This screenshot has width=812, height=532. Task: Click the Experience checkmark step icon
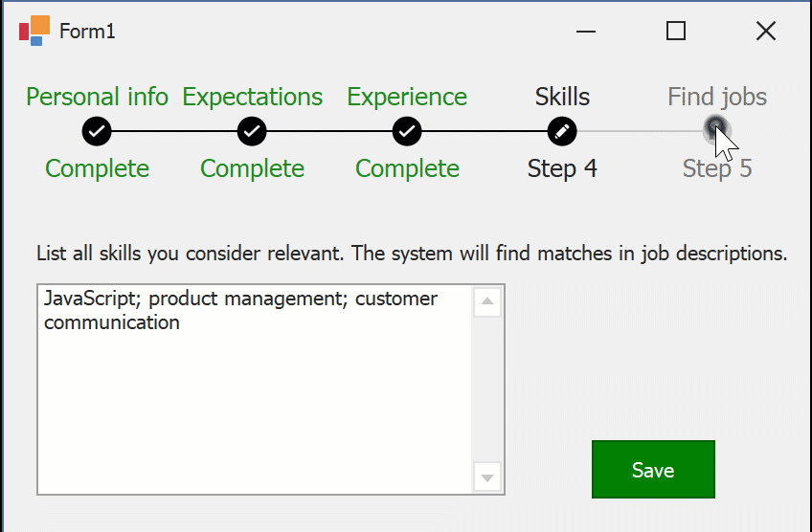click(407, 131)
